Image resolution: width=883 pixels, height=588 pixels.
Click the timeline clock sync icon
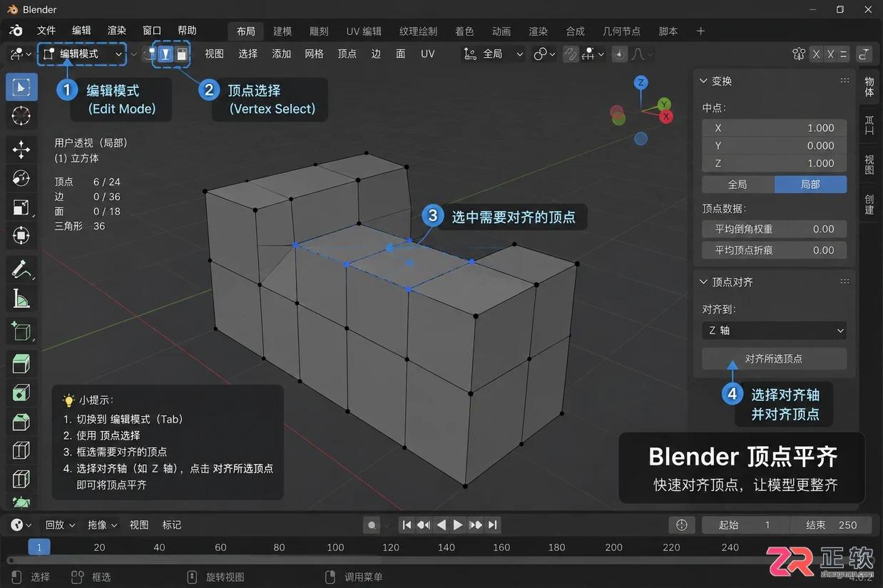click(682, 525)
